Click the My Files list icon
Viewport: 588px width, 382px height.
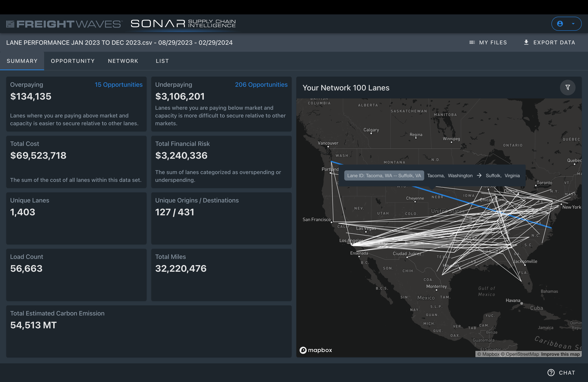472,42
